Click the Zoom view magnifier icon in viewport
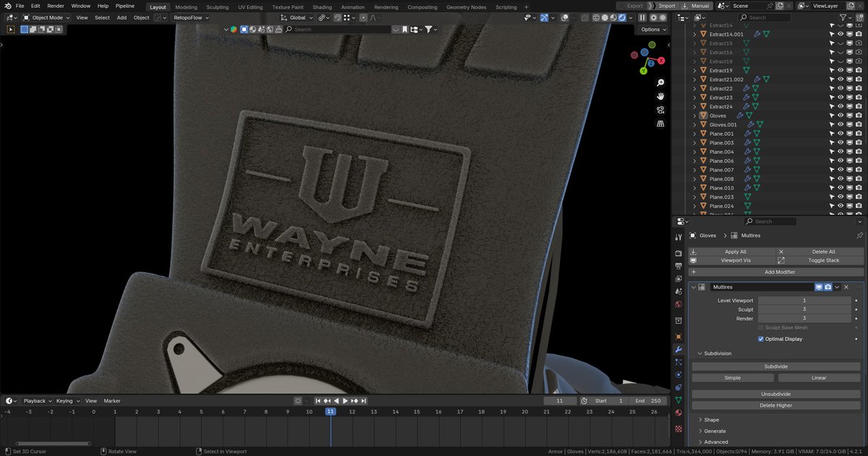 point(660,82)
